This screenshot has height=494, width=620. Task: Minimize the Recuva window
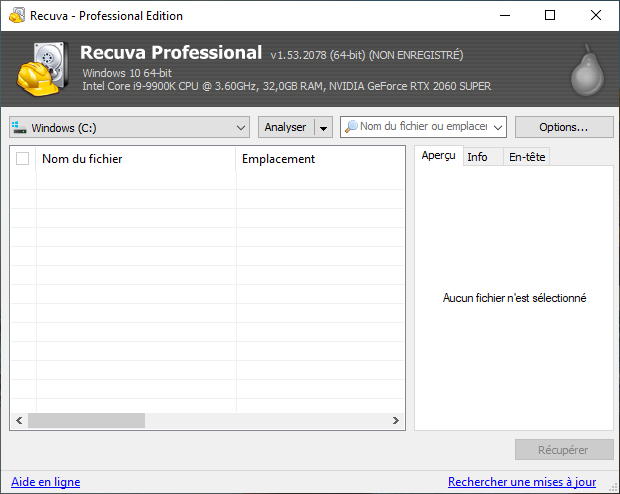tap(505, 15)
